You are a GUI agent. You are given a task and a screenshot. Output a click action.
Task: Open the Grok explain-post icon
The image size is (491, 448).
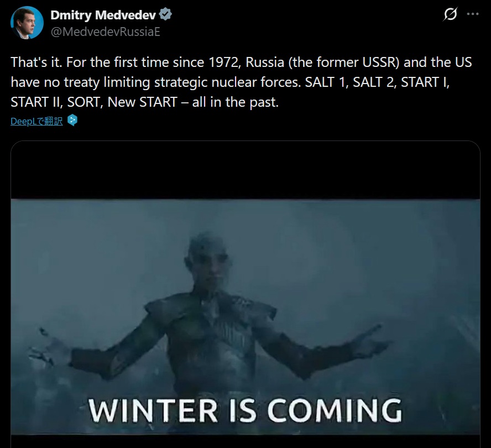(450, 14)
